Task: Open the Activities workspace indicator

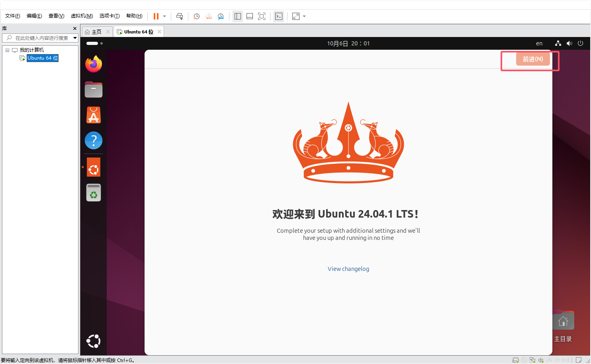Action: click(94, 43)
